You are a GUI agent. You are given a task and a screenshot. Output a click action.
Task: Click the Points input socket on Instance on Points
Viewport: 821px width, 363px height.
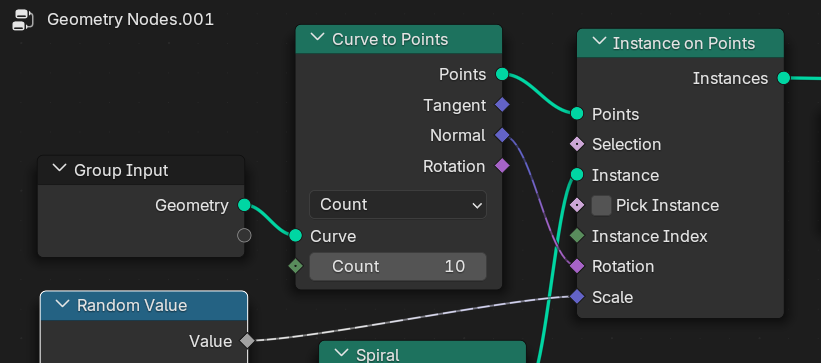[576, 113]
